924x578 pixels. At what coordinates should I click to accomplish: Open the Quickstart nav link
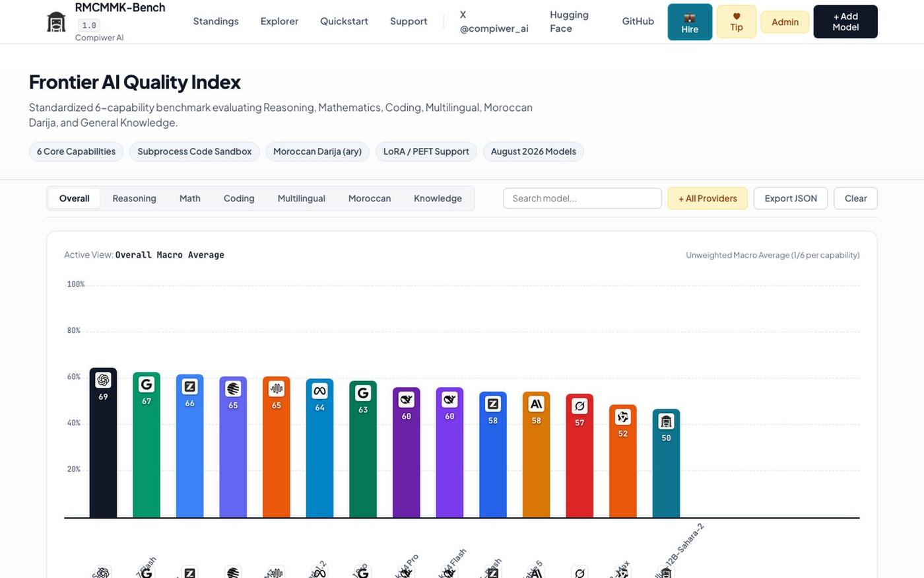(x=345, y=21)
